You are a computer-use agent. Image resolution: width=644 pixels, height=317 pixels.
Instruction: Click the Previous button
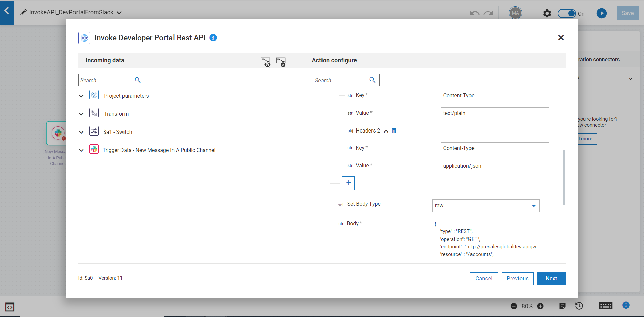pos(517,279)
